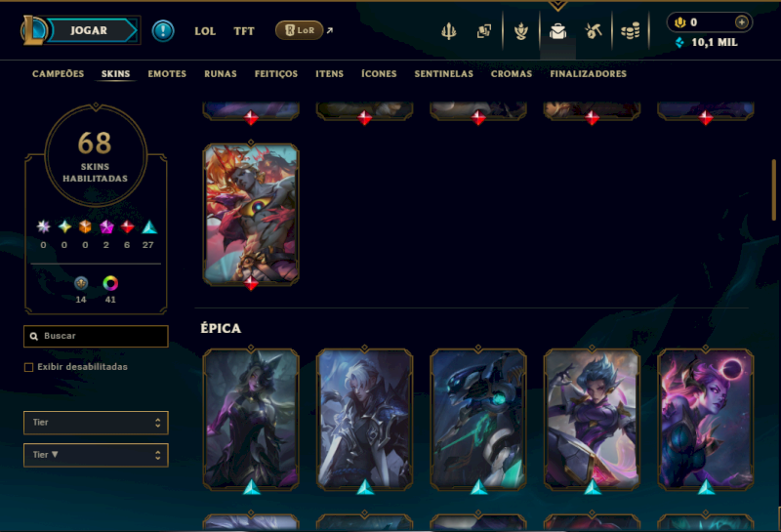This screenshot has width=781, height=532.
Task: Go to the Emotes tab
Action: (x=167, y=74)
